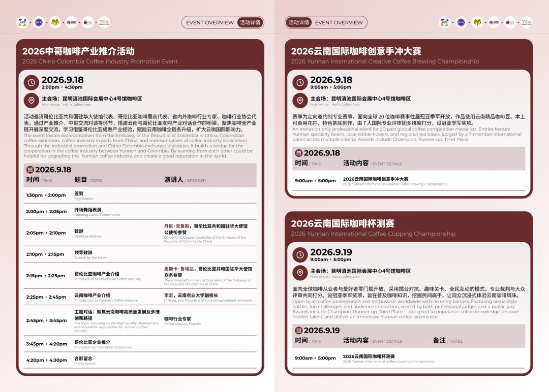The height and width of the screenshot is (392, 549).
Task: Click the location pin icon in the Coffee Brewing Championship card
Action: (x=300, y=101)
